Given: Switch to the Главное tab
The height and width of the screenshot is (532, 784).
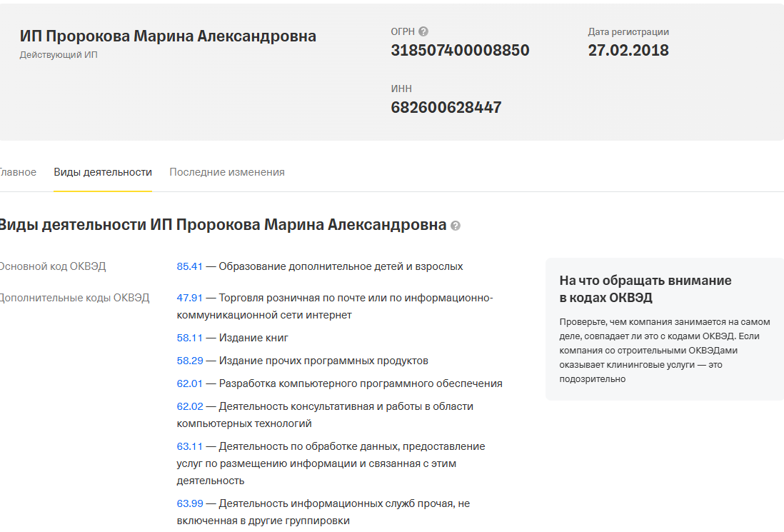Looking at the screenshot, I should (17, 172).
